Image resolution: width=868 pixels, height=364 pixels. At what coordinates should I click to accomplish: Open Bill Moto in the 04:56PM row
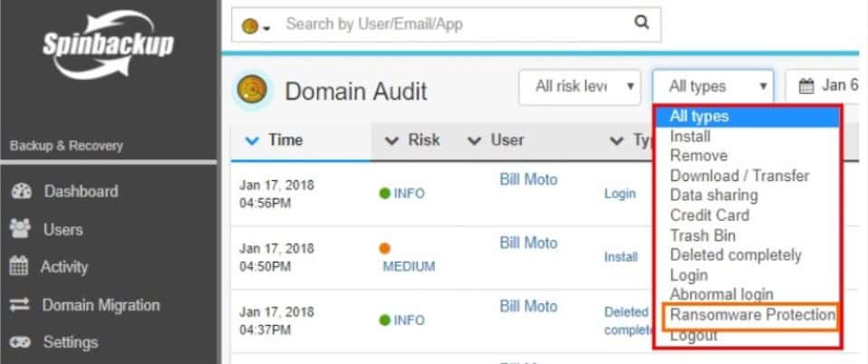pos(528,180)
